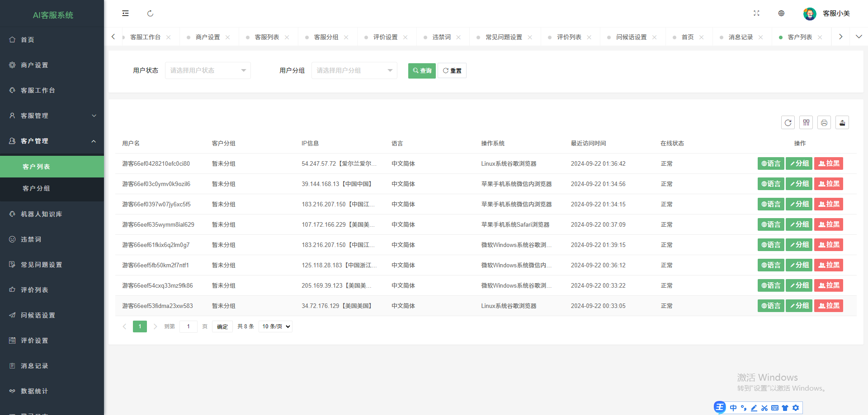This screenshot has width=868, height=415.
Task: Refresh the table with the circular arrow icon
Action: click(788, 122)
